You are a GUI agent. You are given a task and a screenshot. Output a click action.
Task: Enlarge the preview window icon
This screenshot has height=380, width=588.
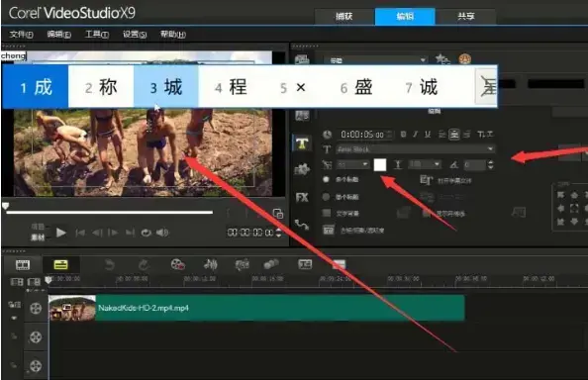point(278,214)
